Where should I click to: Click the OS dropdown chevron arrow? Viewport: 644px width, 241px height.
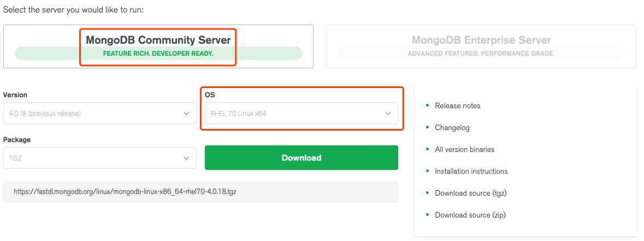click(x=388, y=114)
